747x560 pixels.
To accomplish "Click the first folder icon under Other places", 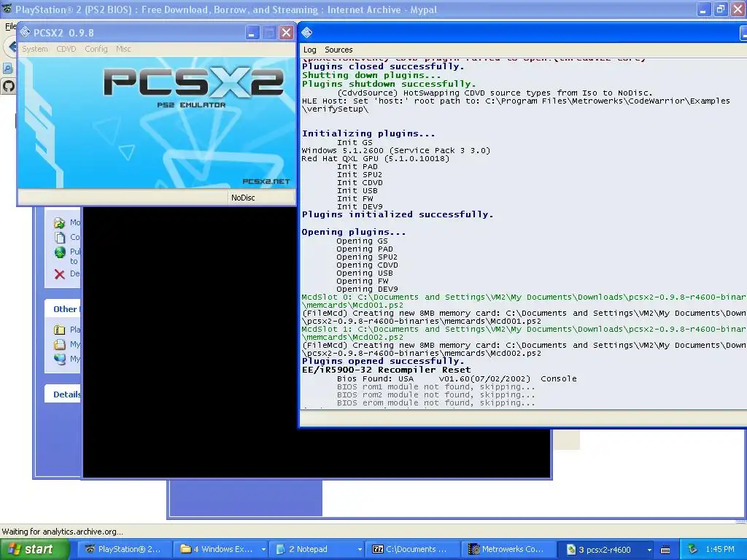I will coord(60,330).
